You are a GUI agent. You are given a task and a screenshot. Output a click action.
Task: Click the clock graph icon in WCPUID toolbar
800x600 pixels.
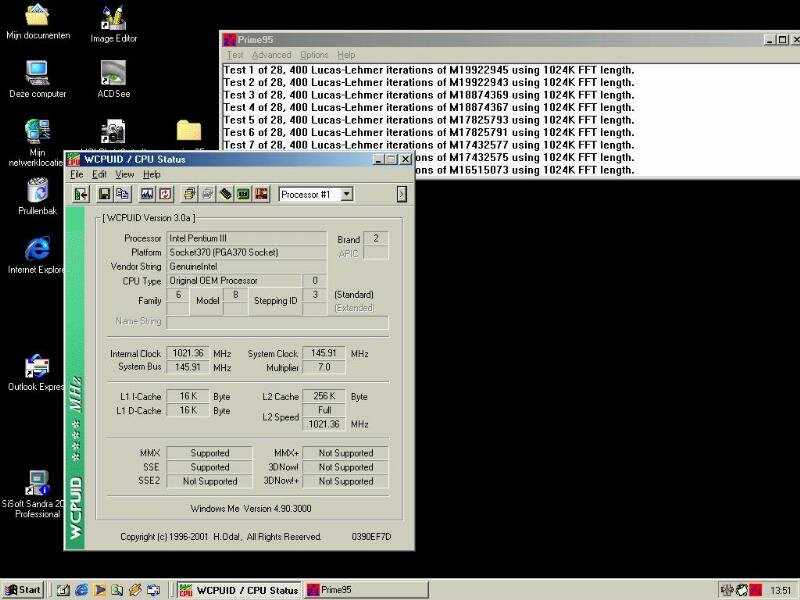147,194
